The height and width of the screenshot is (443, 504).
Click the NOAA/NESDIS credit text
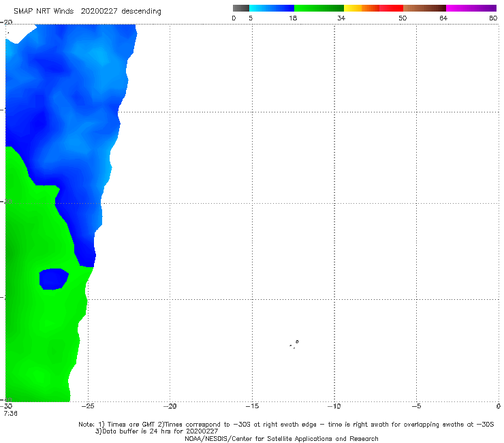(281, 438)
